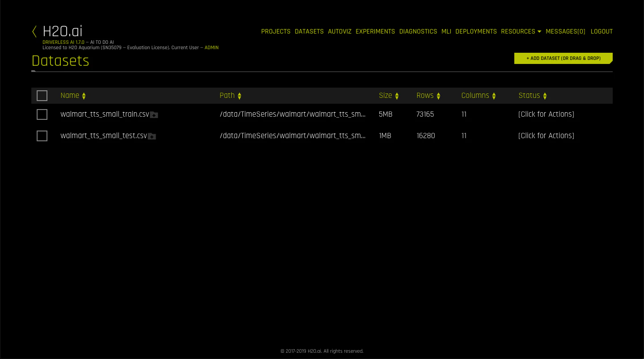Sort datasets by Path using sort arrows
Screen dimensions: 644x359
click(x=239, y=96)
